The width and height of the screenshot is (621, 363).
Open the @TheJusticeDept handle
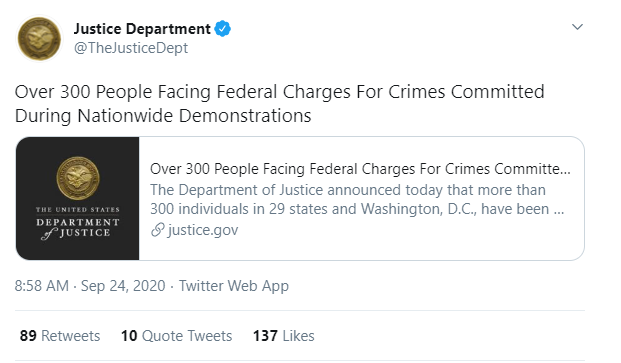pos(131,48)
